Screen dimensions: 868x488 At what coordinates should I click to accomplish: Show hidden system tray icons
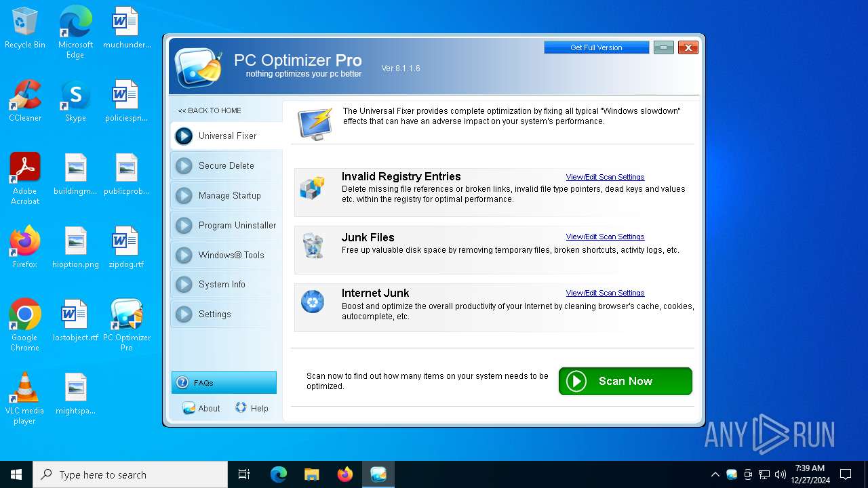point(715,474)
